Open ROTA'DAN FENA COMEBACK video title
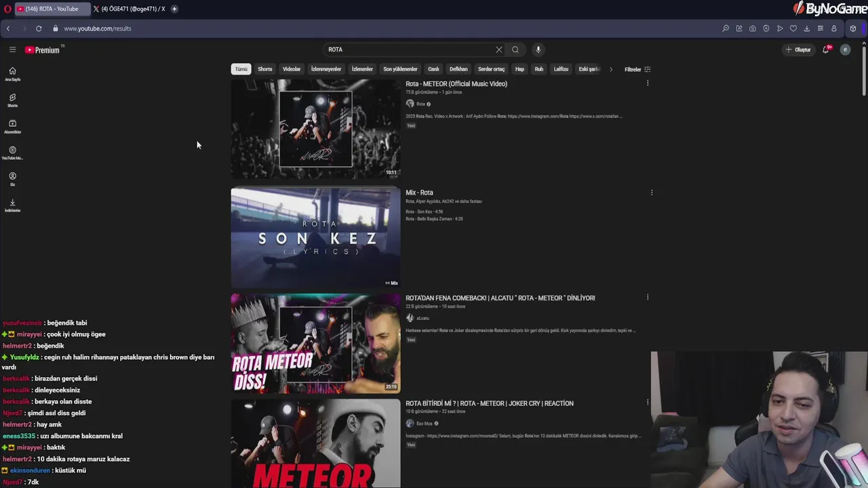Screen dimensions: 868x488 tap(500, 298)
